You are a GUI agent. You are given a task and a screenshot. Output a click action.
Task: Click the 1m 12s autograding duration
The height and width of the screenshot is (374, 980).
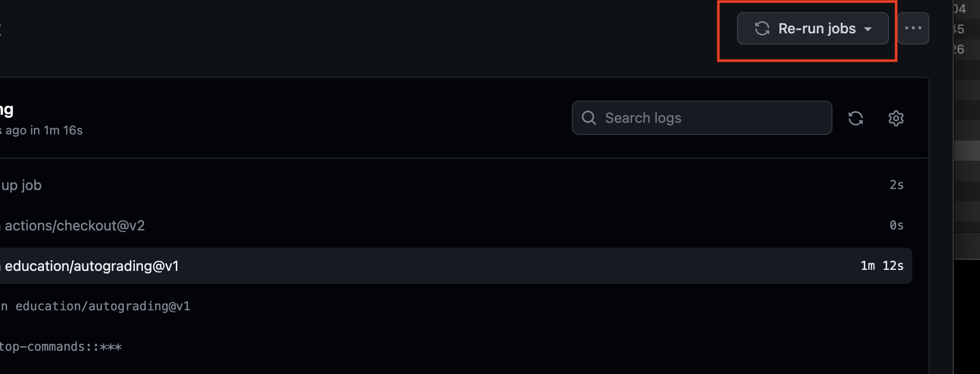click(882, 266)
